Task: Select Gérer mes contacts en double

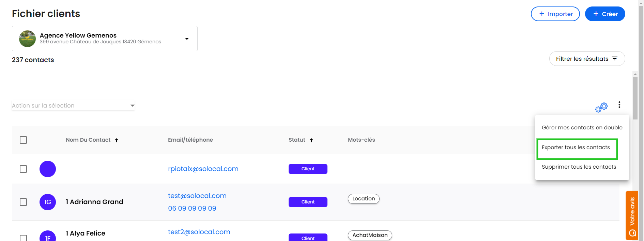Action: tap(582, 128)
